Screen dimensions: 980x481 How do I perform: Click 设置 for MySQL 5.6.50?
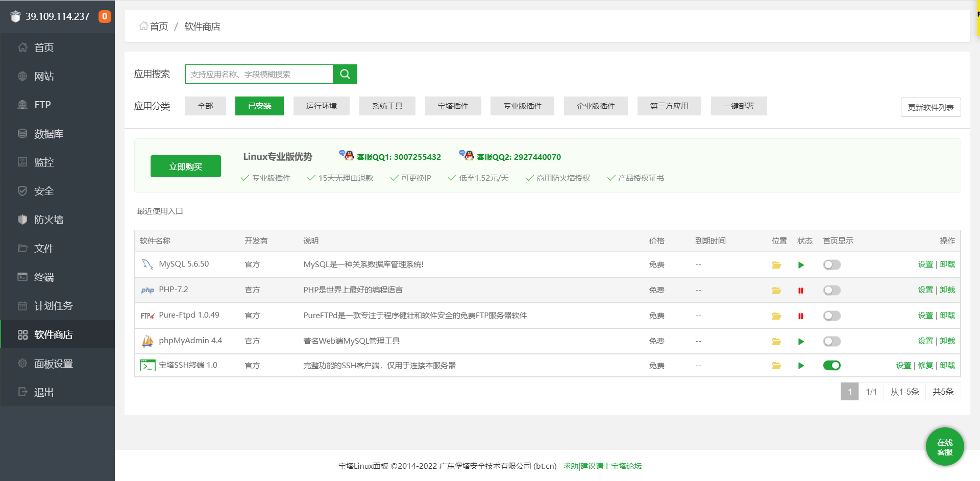tap(925, 264)
